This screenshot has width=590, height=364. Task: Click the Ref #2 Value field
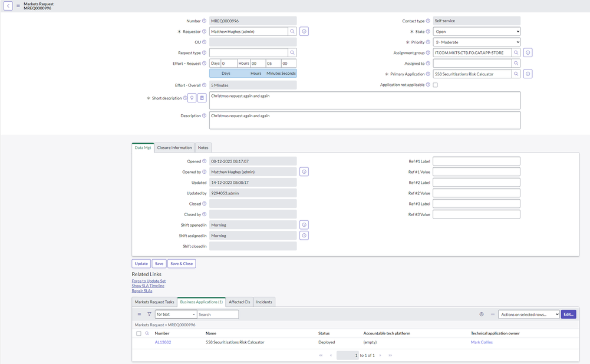tap(476, 193)
